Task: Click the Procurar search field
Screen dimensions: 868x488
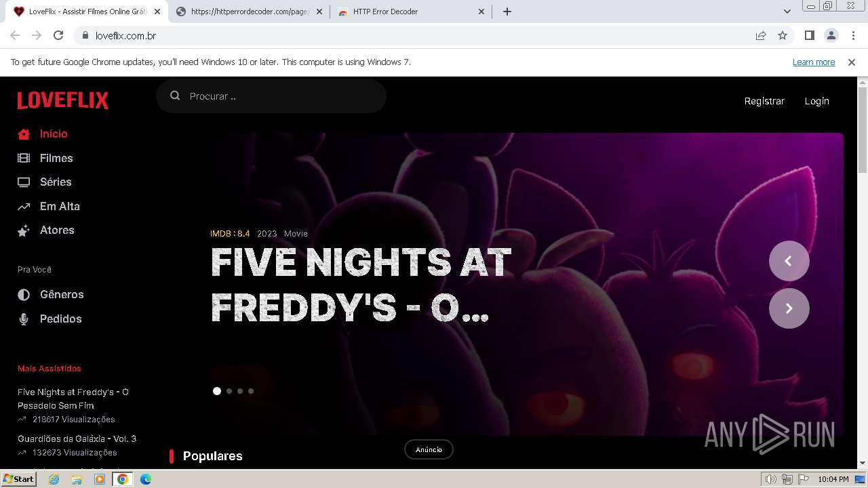Action: tap(271, 96)
